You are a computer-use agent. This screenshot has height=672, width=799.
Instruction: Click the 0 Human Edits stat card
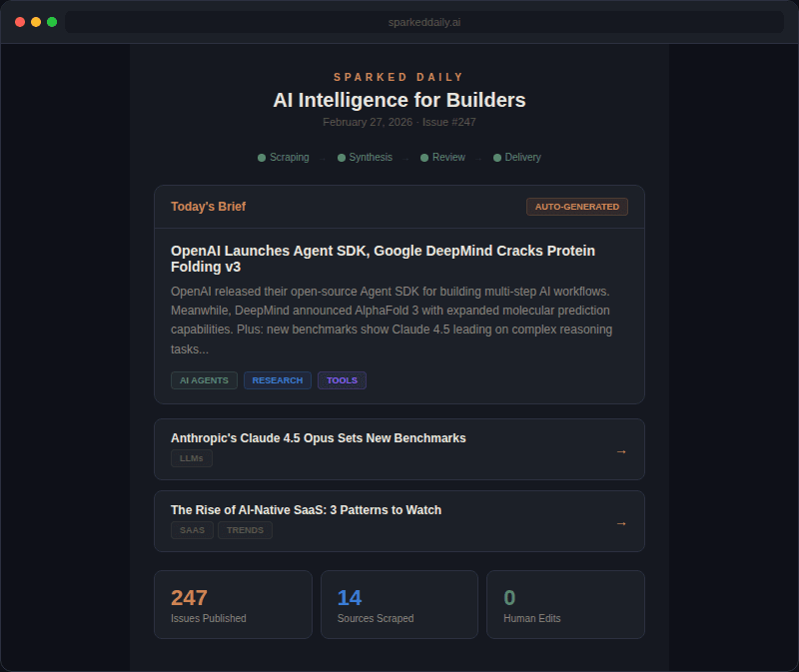pyautogui.click(x=565, y=605)
